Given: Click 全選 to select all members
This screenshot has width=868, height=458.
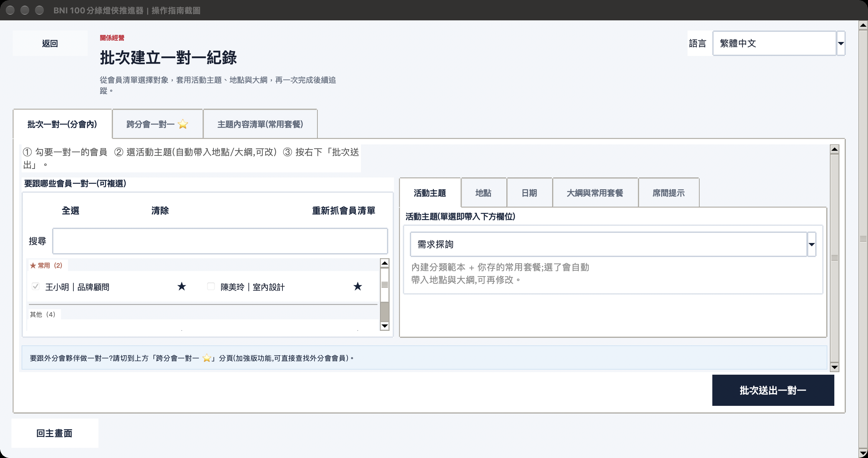Looking at the screenshot, I should click(x=71, y=211).
